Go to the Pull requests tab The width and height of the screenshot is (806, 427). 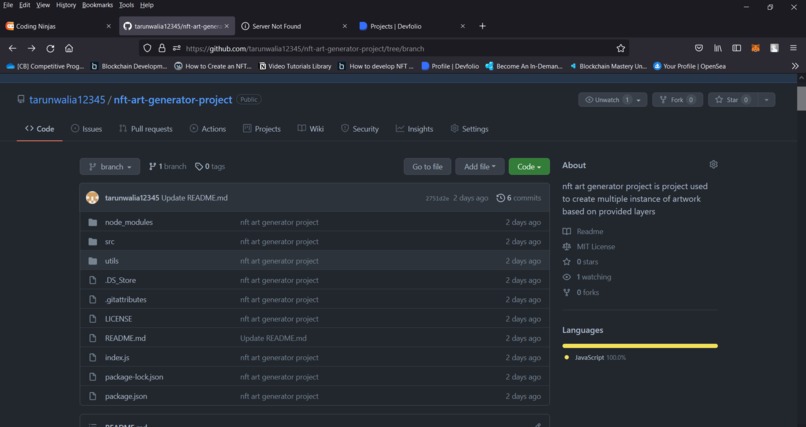click(145, 129)
